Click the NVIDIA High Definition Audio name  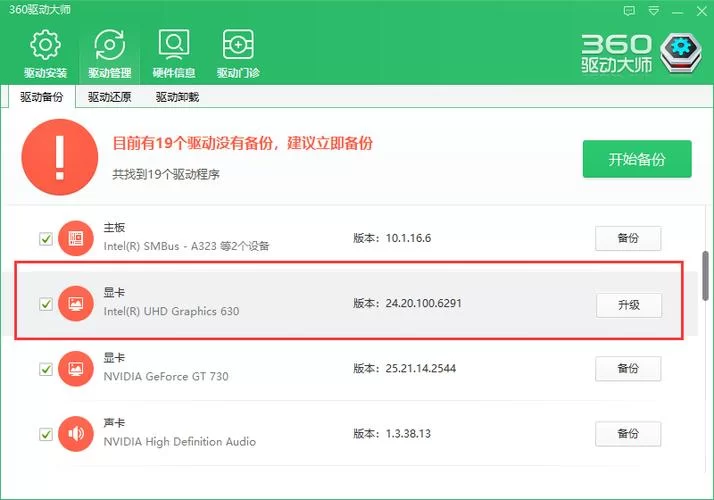tap(180, 442)
